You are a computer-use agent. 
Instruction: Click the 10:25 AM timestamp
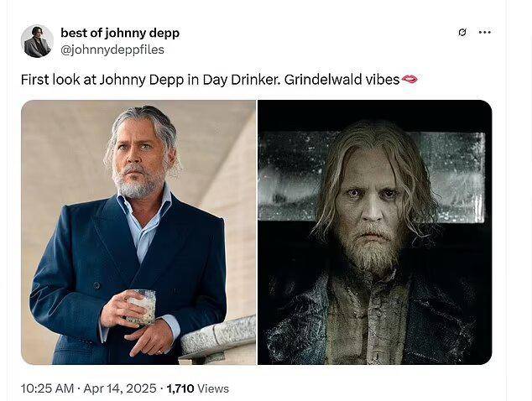coord(46,388)
